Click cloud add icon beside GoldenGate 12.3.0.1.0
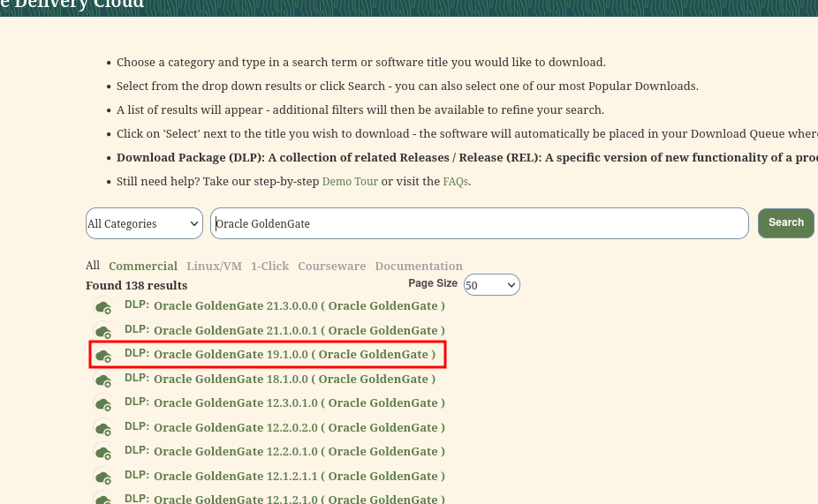Viewport: 818px width, 504px height. coord(103,403)
